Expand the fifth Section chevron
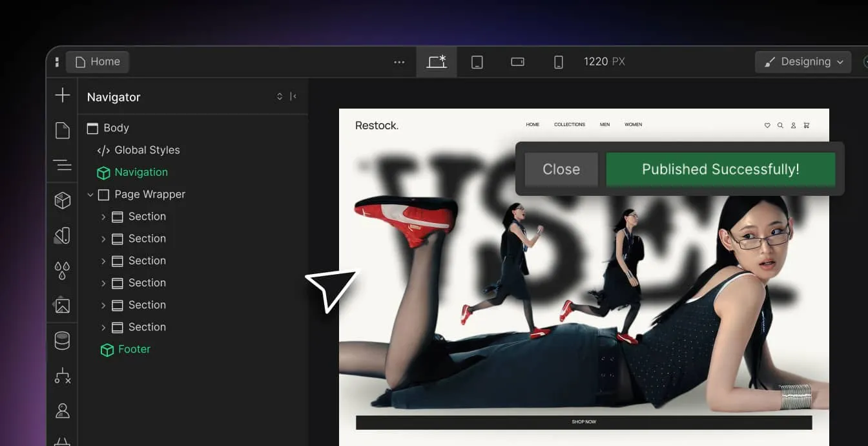Viewport: 868px width, 446px height. (x=103, y=305)
